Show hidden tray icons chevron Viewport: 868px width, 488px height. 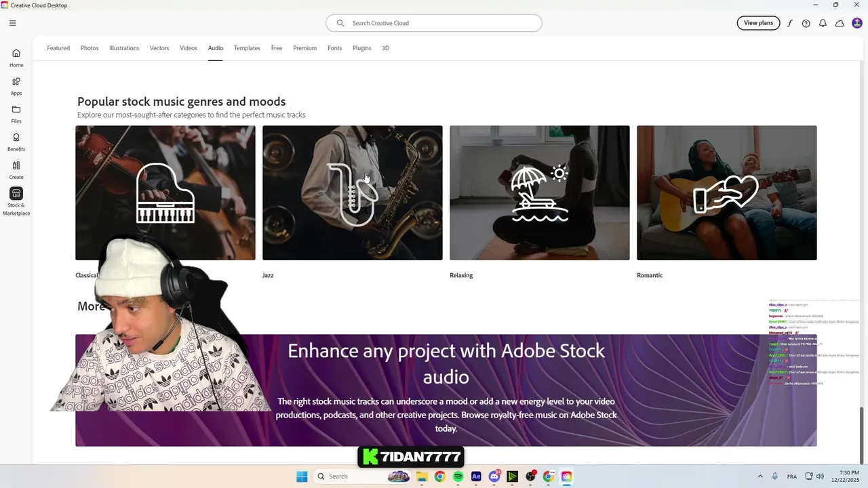(x=759, y=476)
